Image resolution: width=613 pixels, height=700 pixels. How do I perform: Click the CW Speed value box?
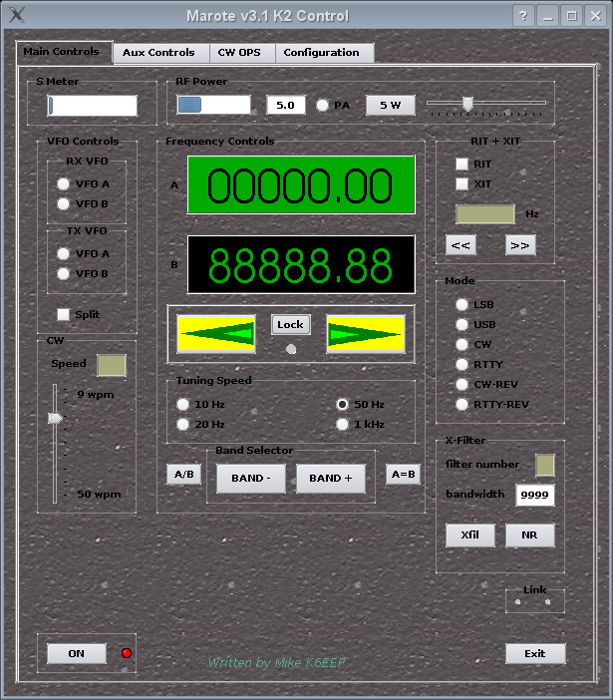tap(112, 365)
